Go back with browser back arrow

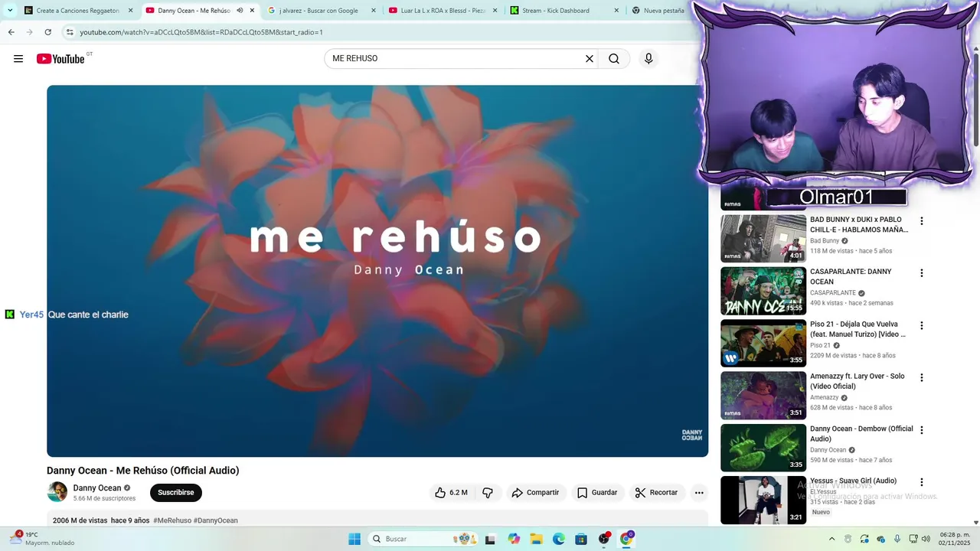click(x=11, y=32)
